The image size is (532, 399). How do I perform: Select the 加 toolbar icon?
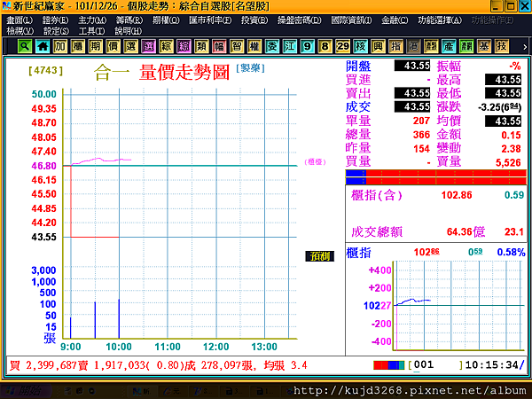(x=60, y=46)
